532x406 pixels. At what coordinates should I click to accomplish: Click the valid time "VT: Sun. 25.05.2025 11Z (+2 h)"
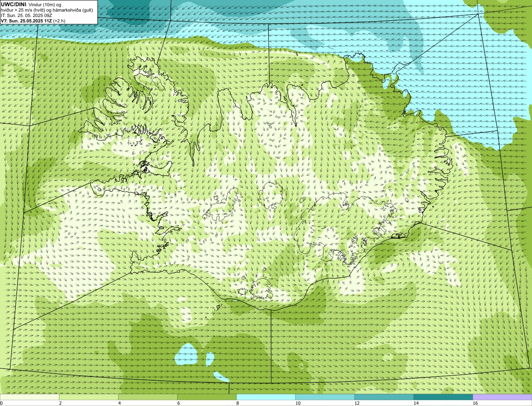pyautogui.click(x=33, y=20)
